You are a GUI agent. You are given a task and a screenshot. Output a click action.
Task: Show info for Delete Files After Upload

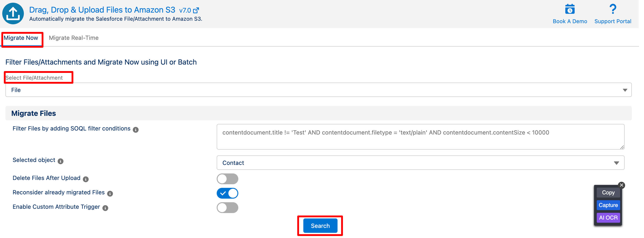(x=86, y=179)
